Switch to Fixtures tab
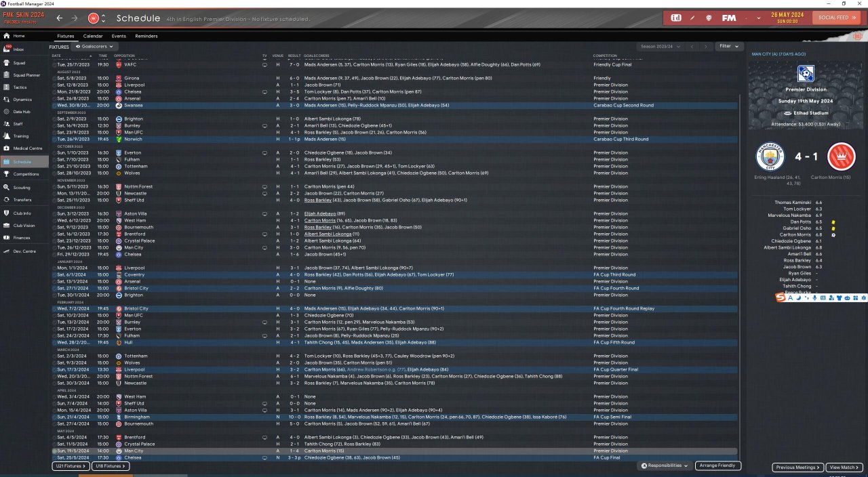868x477 pixels. tap(66, 36)
